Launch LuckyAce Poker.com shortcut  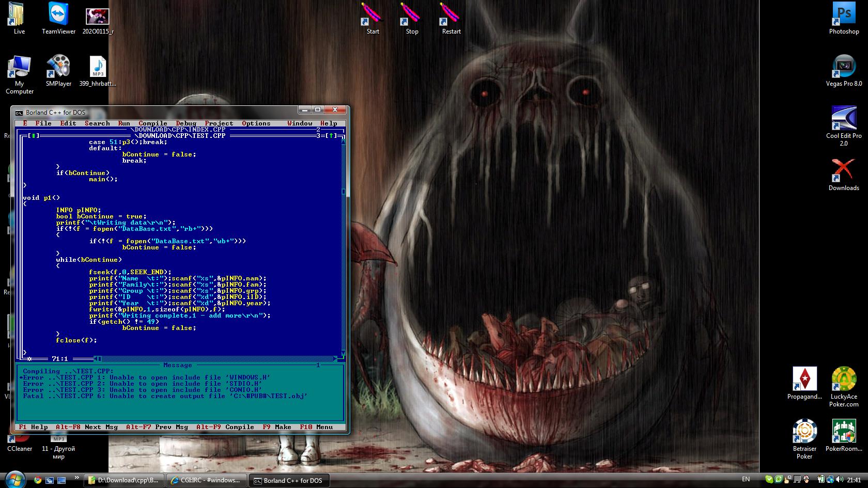point(844,387)
